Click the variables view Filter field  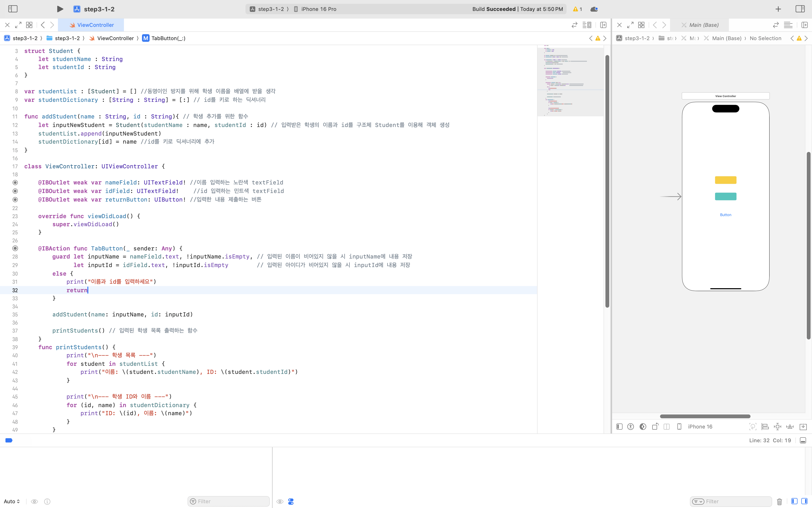228,501
